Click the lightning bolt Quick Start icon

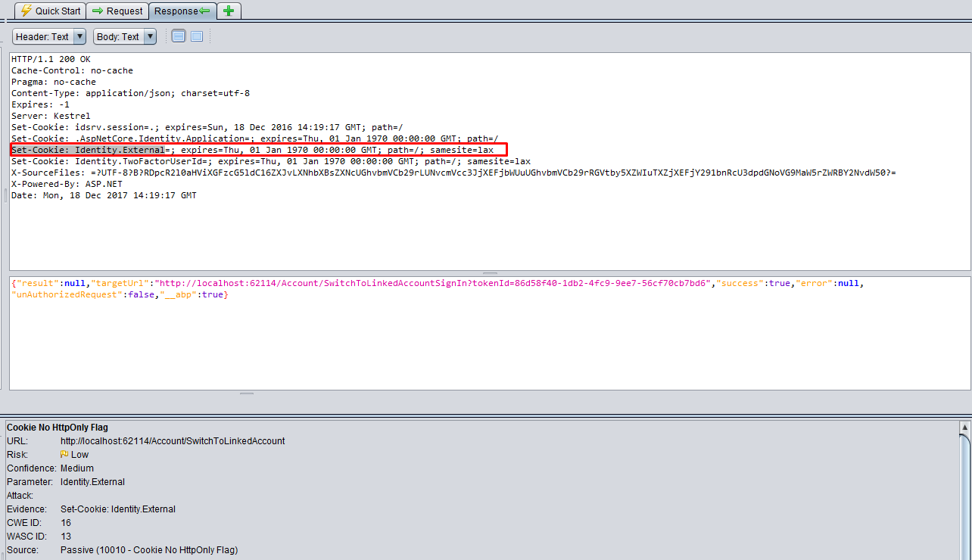pyautogui.click(x=26, y=11)
